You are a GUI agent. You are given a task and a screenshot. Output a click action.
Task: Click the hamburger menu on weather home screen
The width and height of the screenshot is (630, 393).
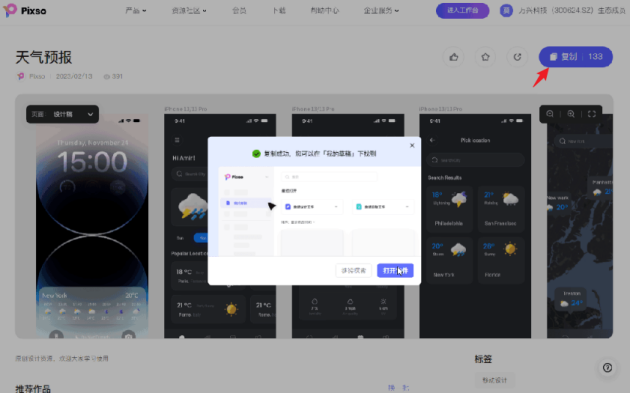coord(177,140)
